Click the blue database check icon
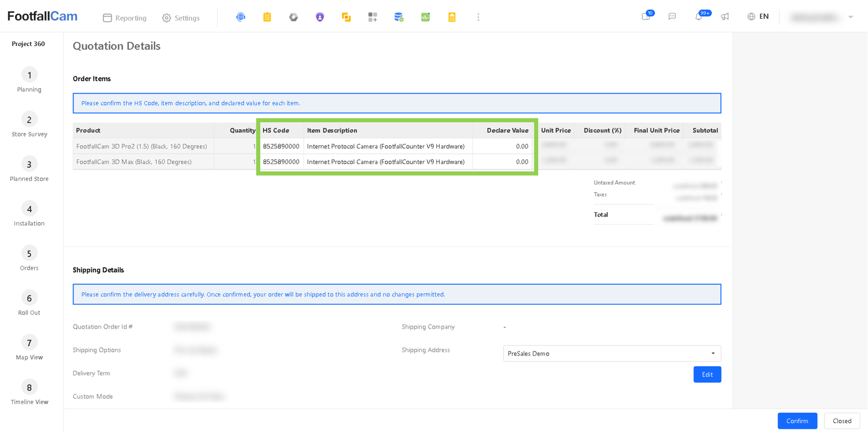This screenshot has width=868, height=436. point(399,17)
